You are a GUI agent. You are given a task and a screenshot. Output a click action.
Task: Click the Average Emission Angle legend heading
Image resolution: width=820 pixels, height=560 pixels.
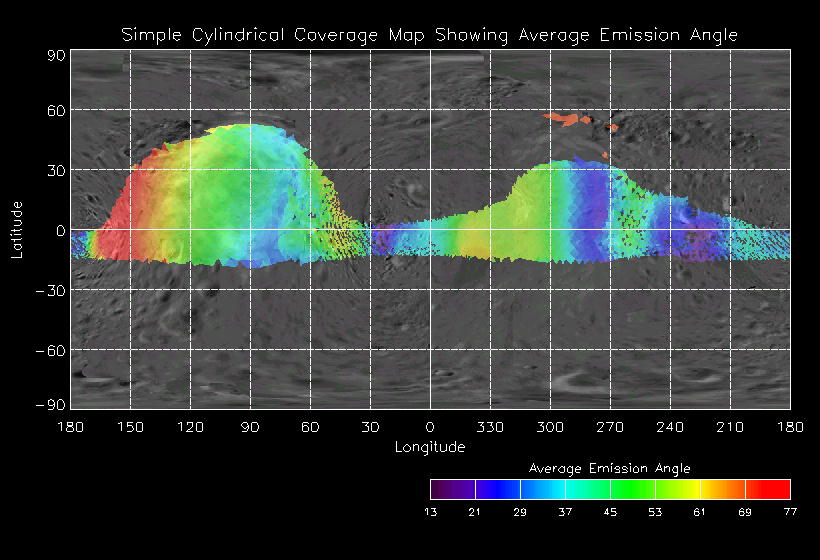[609, 468]
